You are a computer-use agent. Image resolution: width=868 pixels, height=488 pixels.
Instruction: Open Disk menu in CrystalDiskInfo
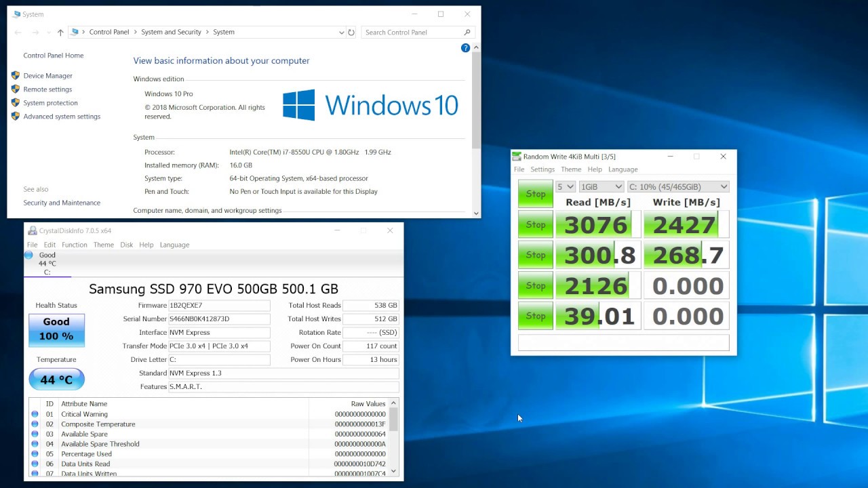coord(127,245)
